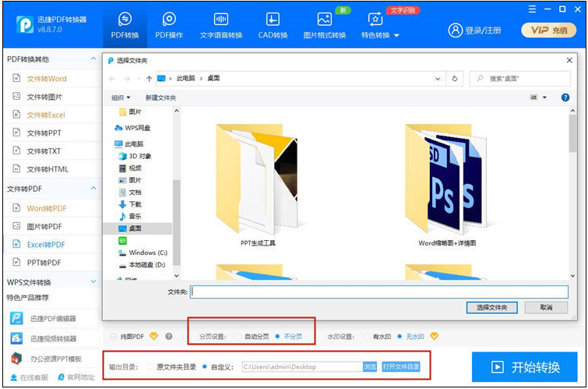Open the hamburger menu in title bar
588x389 pixels.
click(532, 9)
